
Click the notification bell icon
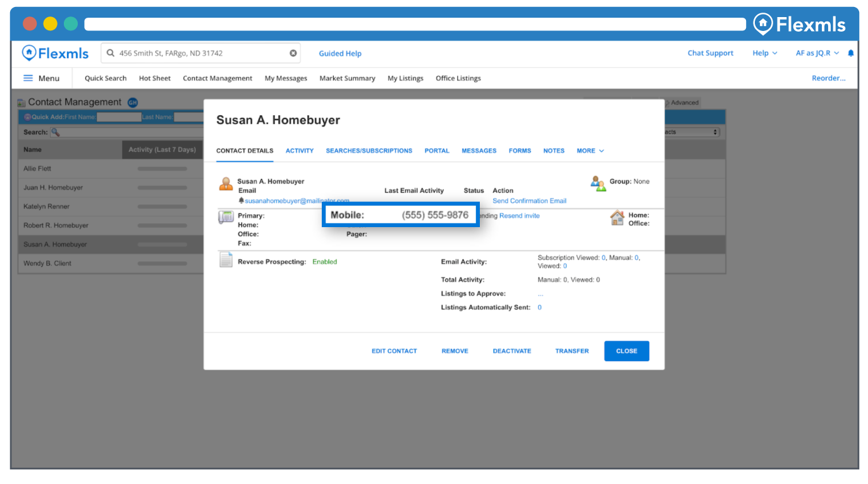[850, 53]
